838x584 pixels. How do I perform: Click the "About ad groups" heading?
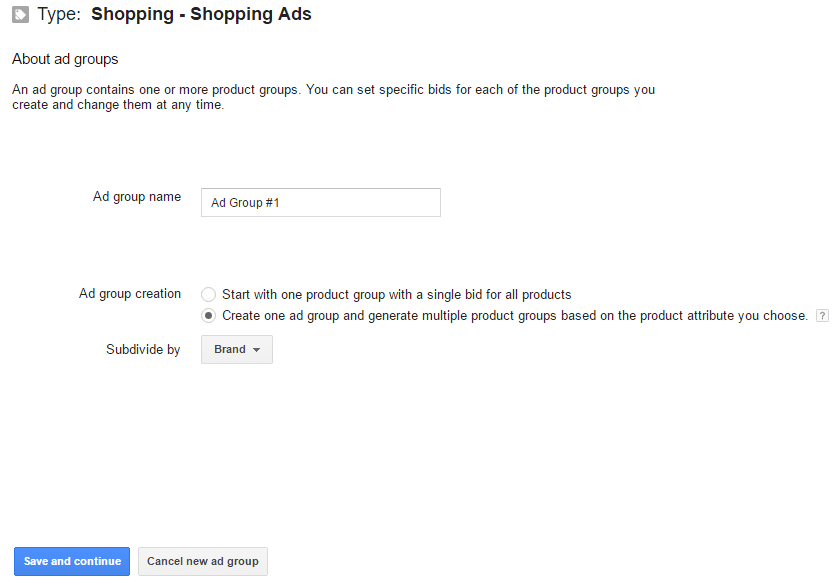pos(65,59)
